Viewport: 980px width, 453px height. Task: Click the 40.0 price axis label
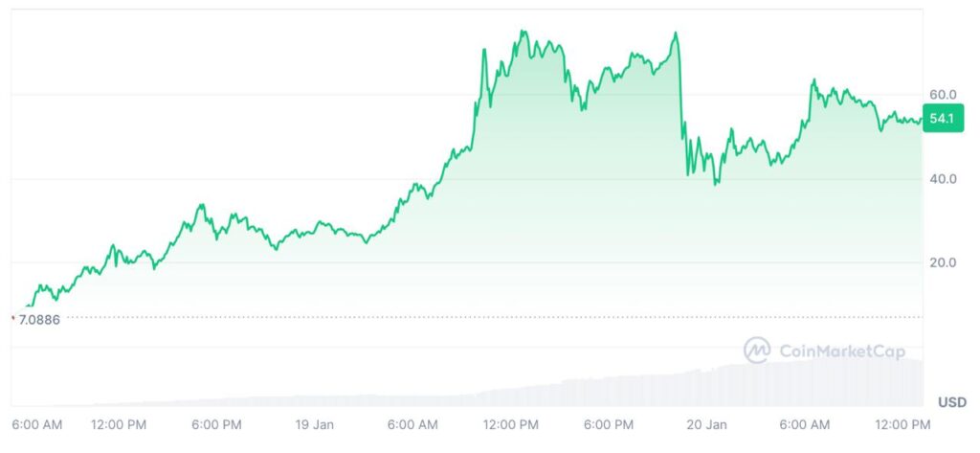click(942, 179)
